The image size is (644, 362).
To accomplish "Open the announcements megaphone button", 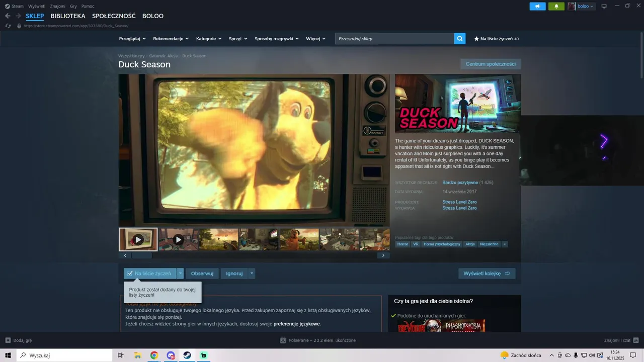I will (x=537, y=6).
